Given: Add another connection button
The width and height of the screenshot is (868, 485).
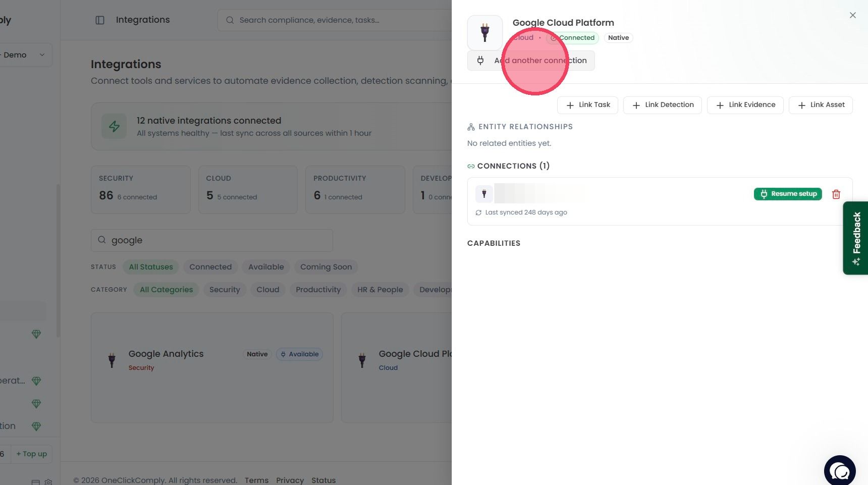Looking at the screenshot, I should click(531, 61).
